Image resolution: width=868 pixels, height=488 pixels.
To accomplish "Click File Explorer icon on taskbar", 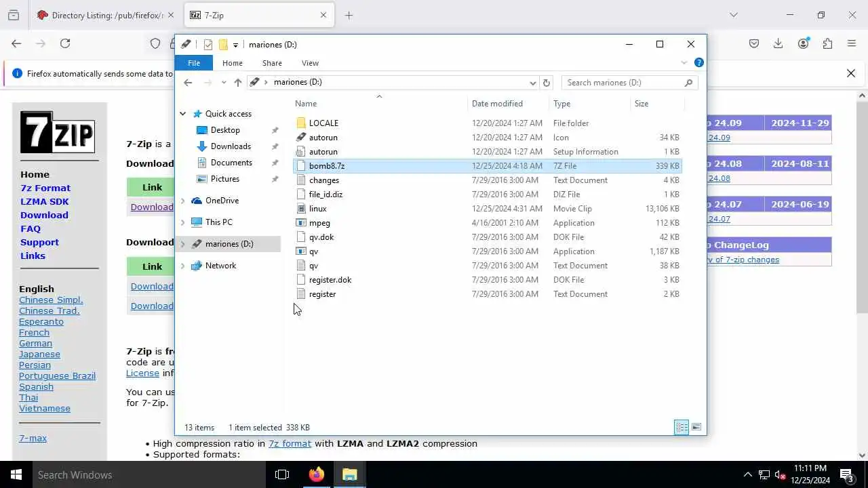I will [x=350, y=474].
